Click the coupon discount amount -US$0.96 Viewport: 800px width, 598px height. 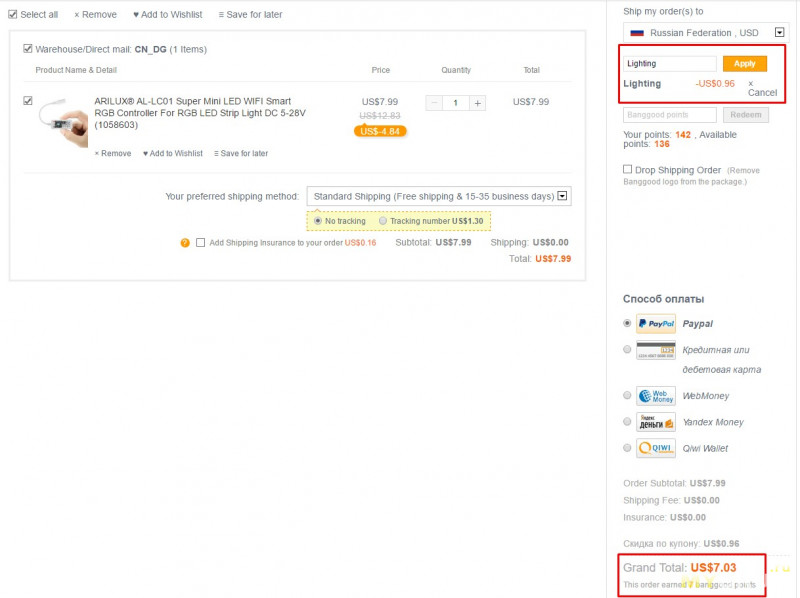pos(715,84)
